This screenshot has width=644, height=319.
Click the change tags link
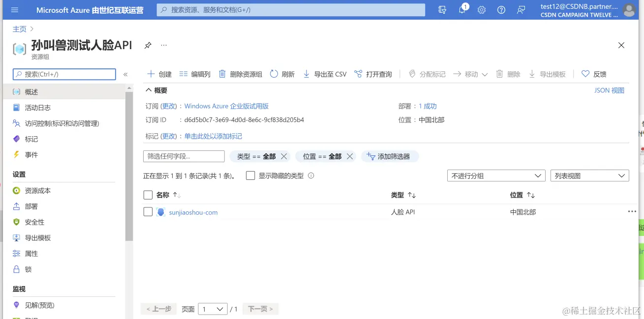(x=169, y=136)
